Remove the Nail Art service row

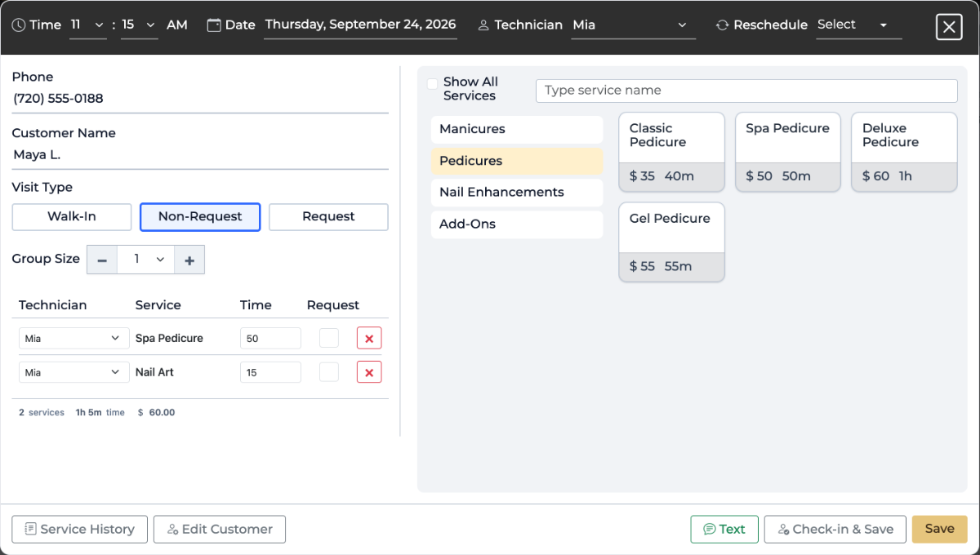tap(369, 372)
